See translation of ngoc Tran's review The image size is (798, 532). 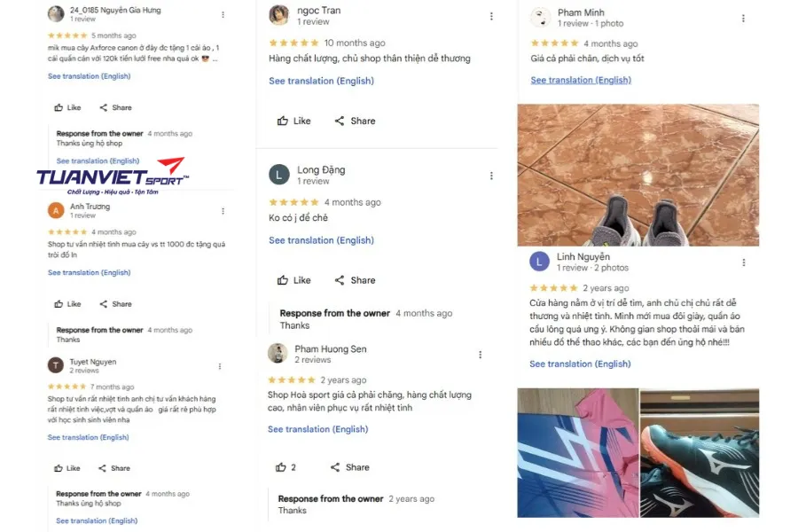click(321, 81)
